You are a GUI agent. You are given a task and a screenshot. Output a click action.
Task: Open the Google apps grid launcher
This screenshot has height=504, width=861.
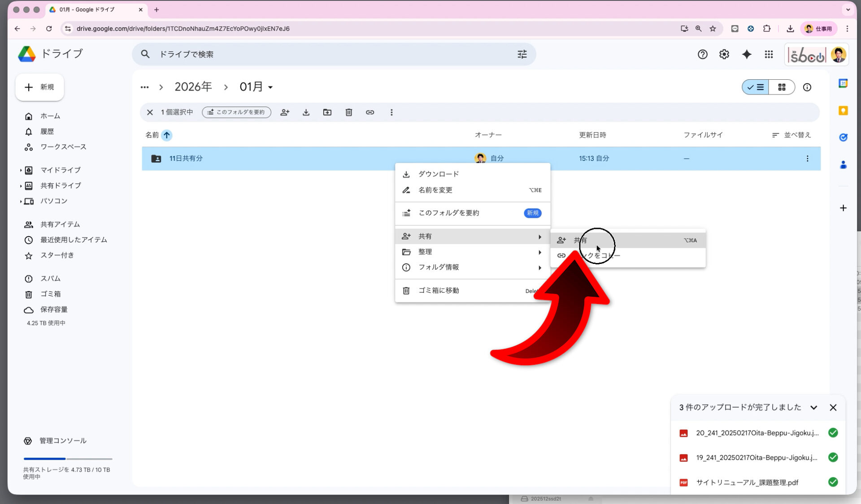pyautogui.click(x=769, y=54)
